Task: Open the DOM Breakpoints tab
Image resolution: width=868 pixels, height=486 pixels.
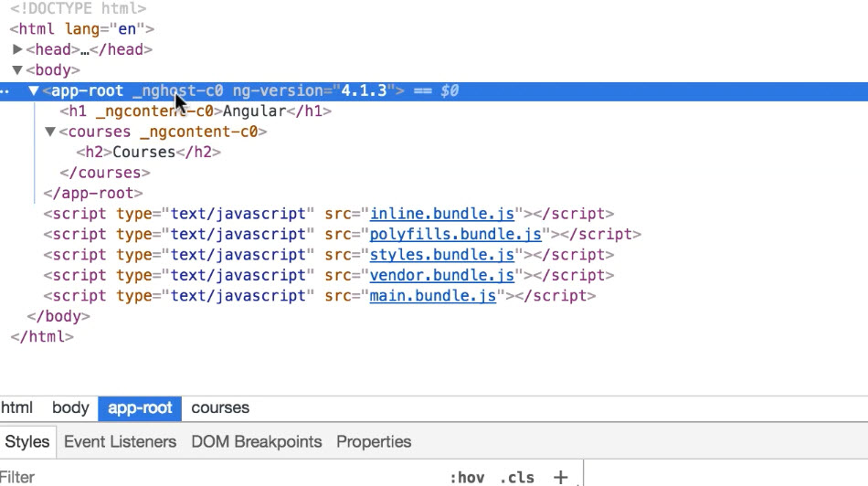Action: [256, 442]
